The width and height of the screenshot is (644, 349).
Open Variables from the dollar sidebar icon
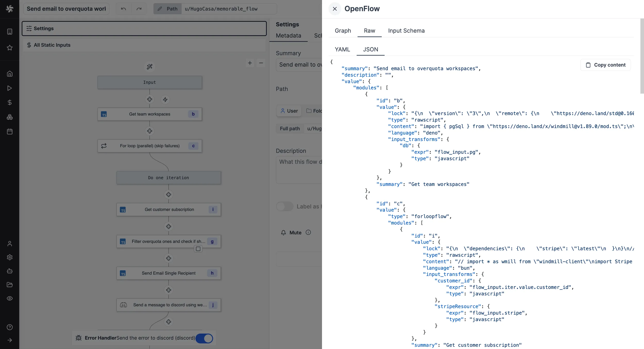pyautogui.click(x=10, y=102)
